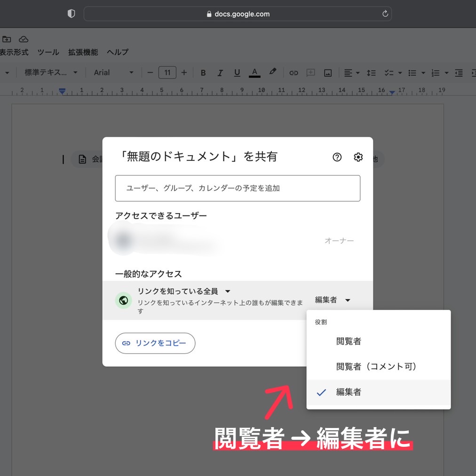The image size is (476, 476).
Task: Click the add users or groups field
Action: [x=238, y=188]
